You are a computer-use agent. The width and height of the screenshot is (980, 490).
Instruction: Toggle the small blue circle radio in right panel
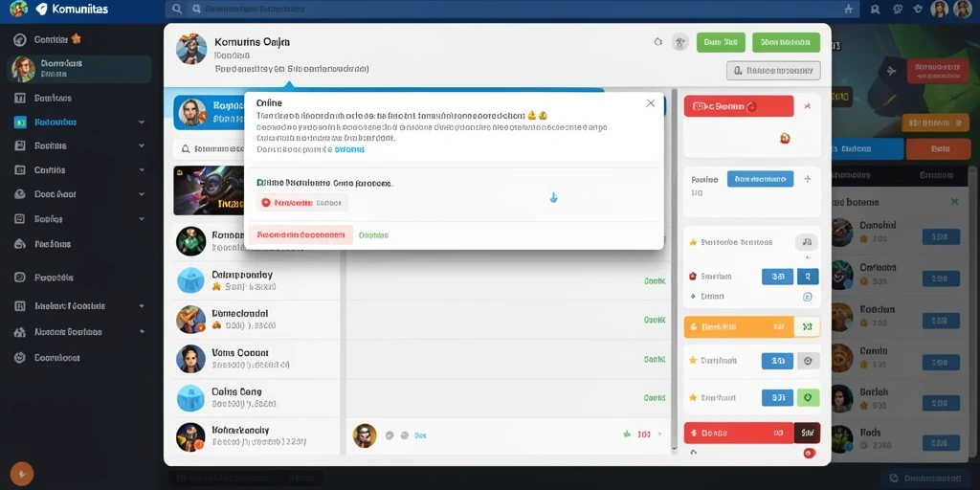point(807,297)
